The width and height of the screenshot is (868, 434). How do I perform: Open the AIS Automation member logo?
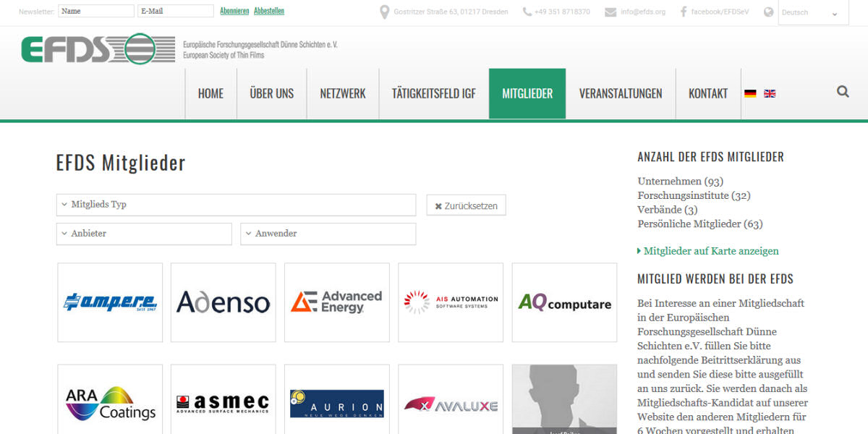(x=451, y=302)
